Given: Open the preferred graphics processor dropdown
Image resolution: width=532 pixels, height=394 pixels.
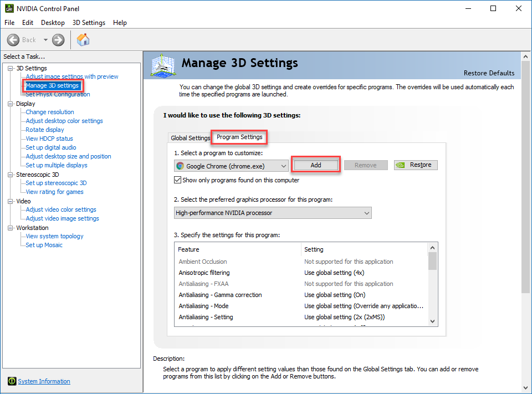Looking at the screenshot, I should (273, 213).
